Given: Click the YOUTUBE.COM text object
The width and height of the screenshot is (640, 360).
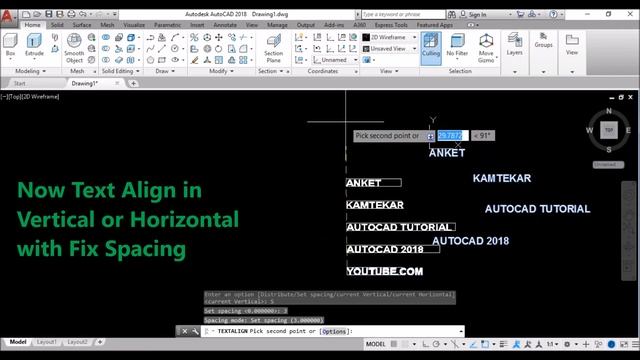Looking at the screenshot, I should [384, 271].
